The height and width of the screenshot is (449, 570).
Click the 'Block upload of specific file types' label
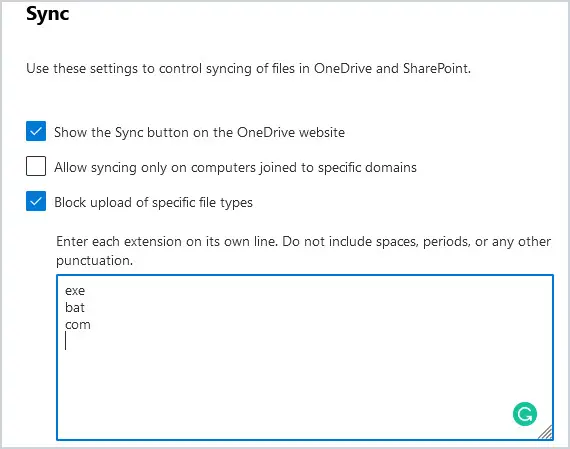point(153,203)
